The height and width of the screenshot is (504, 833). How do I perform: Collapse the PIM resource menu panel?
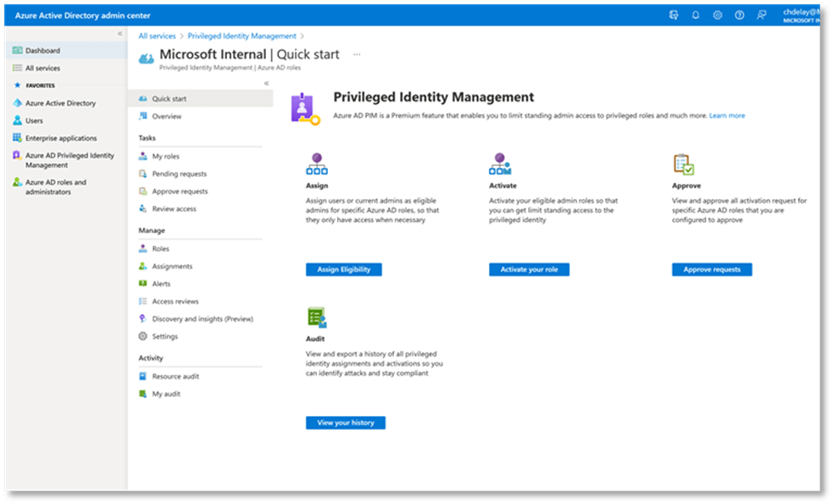coord(266,83)
